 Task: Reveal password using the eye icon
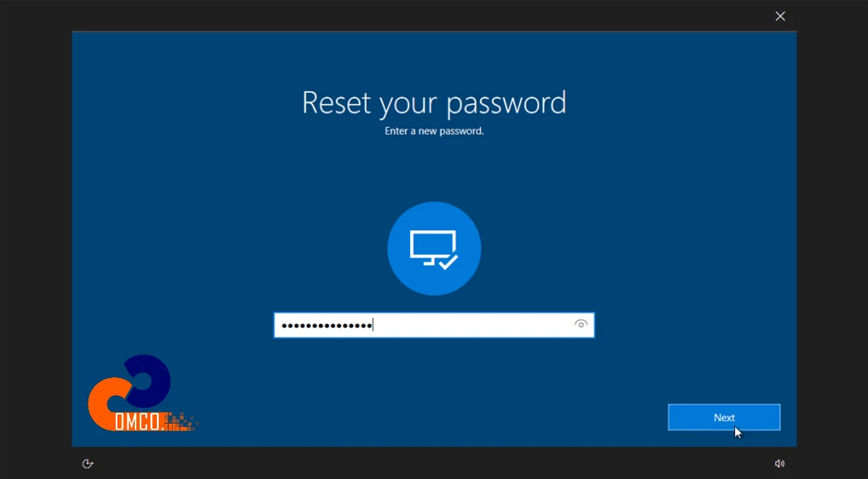tap(580, 324)
